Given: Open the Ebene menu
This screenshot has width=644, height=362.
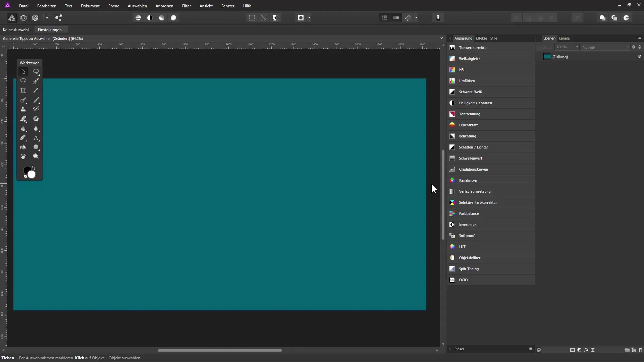Looking at the screenshot, I should click(114, 6).
